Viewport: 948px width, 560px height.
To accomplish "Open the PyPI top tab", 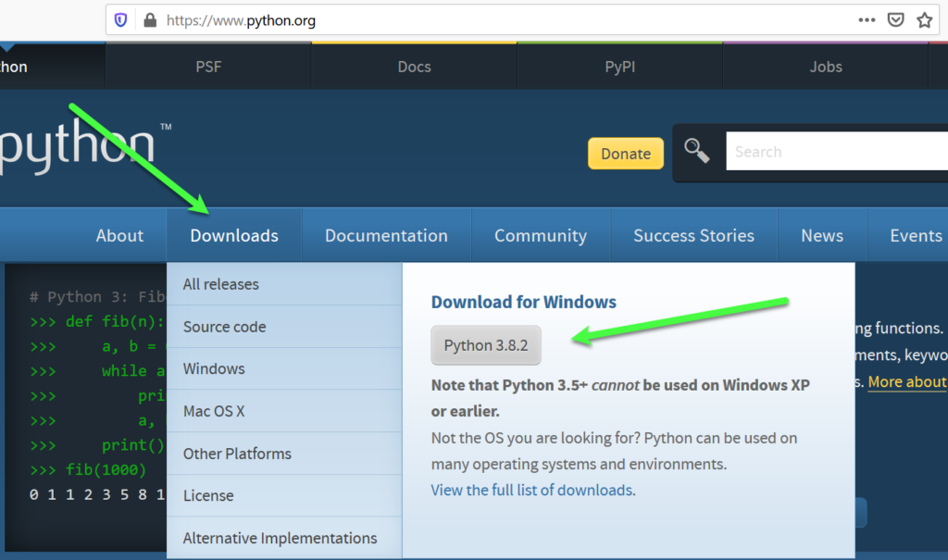I will (x=619, y=67).
